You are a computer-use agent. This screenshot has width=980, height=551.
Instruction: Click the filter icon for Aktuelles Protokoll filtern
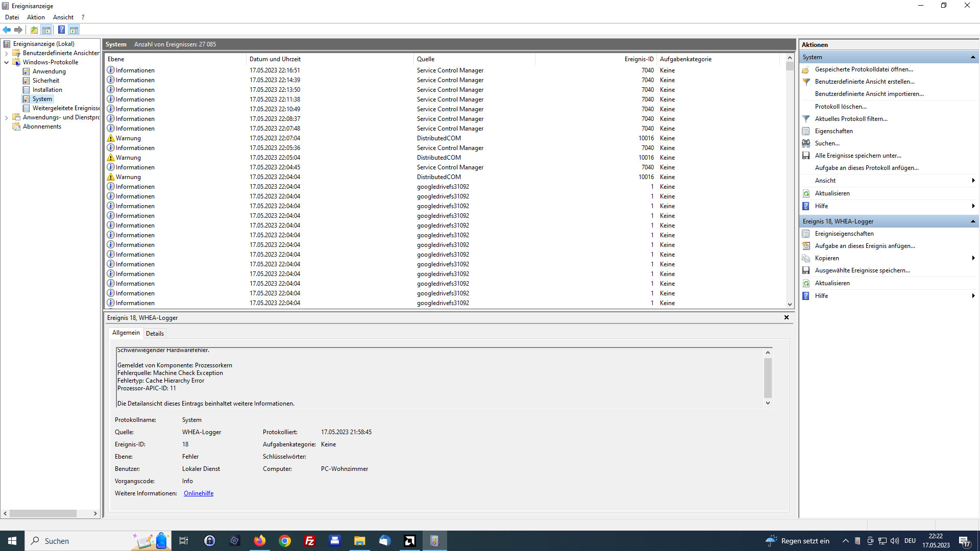coord(806,119)
